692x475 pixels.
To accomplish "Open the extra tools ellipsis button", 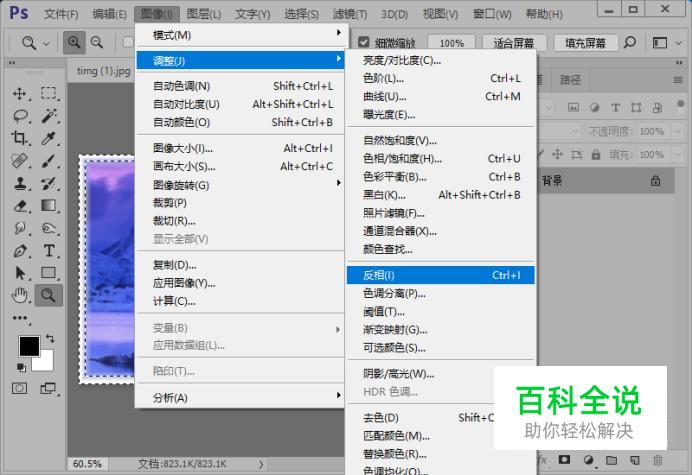I will 19,318.
